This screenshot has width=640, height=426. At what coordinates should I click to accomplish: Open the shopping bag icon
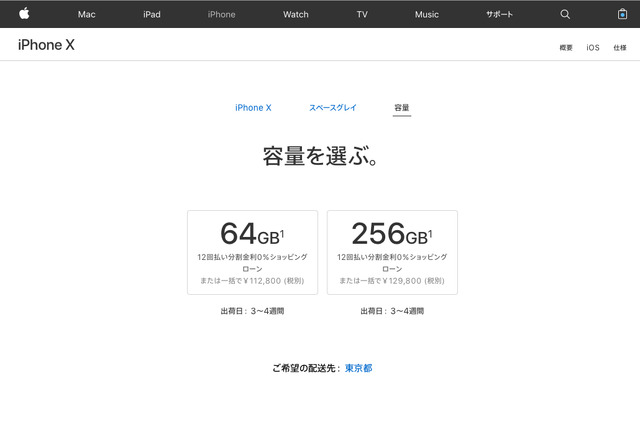click(622, 14)
